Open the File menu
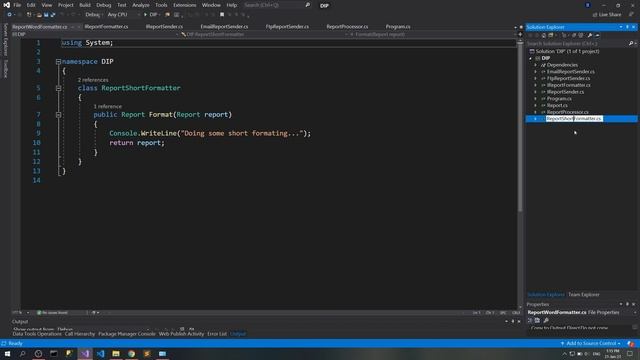This screenshot has height=360, width=640. [17, 5]
